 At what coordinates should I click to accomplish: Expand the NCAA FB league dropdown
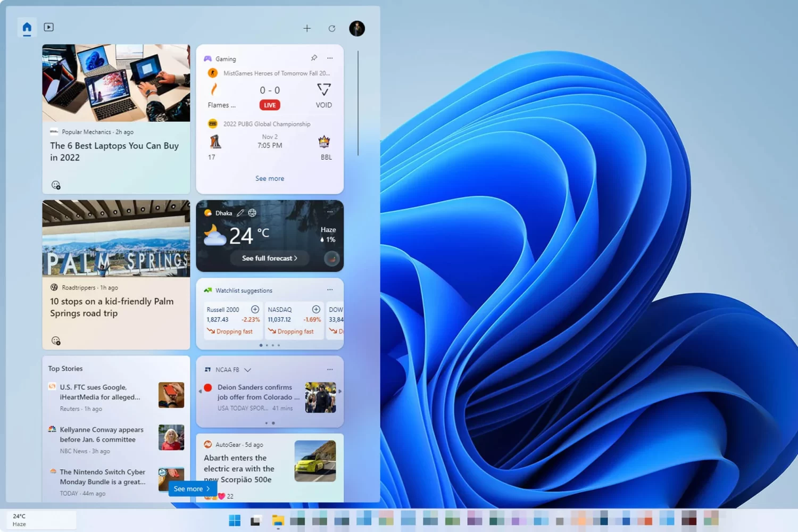point(247,370)
